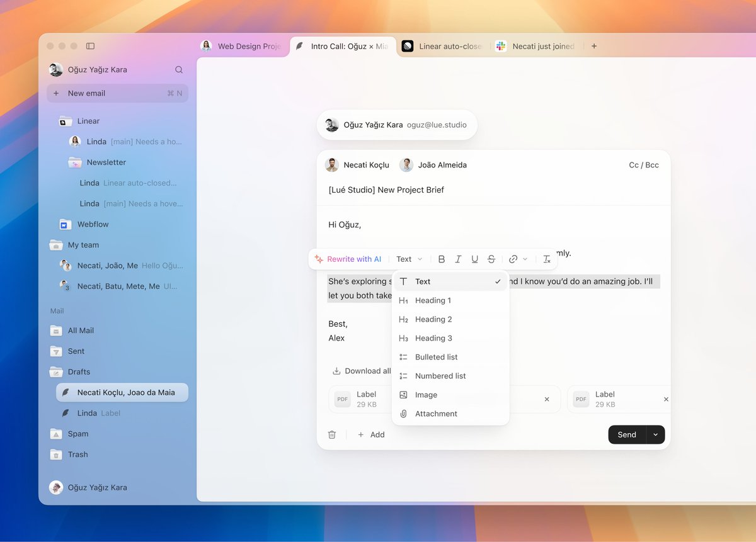This screenshot has height=542, width=756.
Task: Open Oğuz Yağız Kara profile at bottom
Action: [88, 487]
